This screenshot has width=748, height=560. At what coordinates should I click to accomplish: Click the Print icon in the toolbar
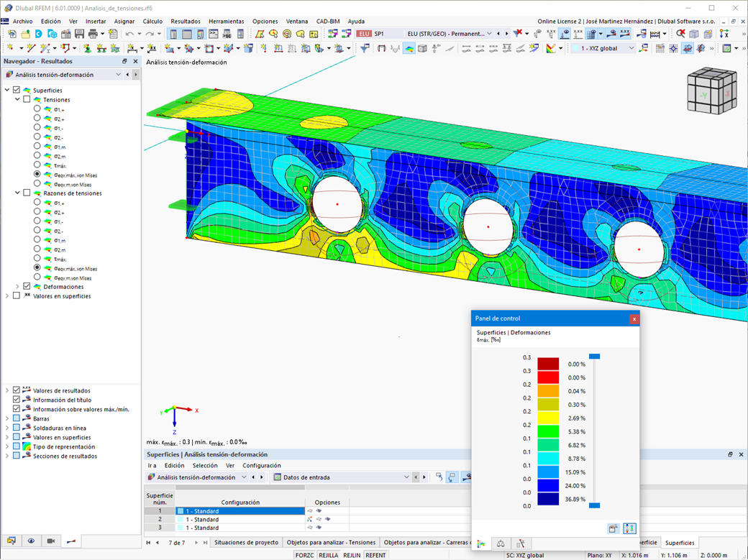(x=93, y=34)
